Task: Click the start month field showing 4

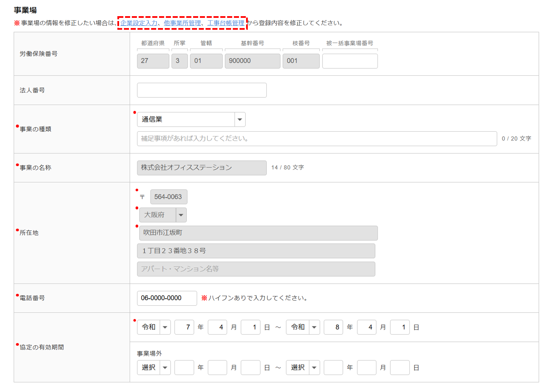Action: 217,327
